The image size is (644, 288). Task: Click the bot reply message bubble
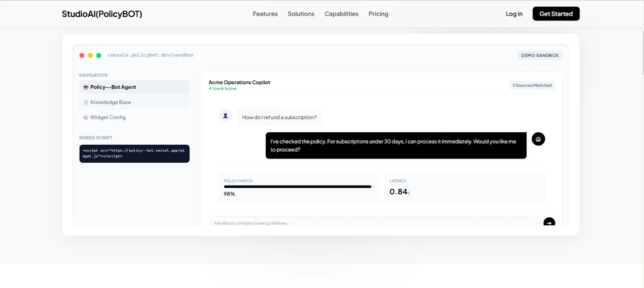pos(396,146)
